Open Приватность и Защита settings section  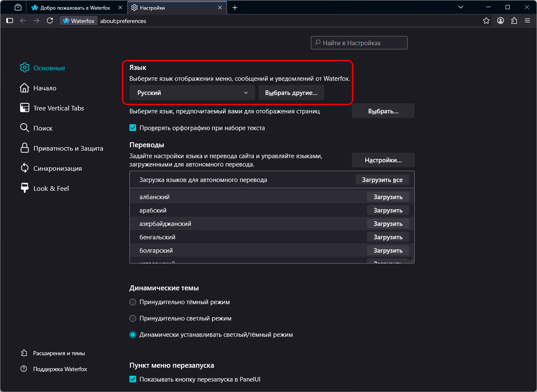(x=68, y=148)
